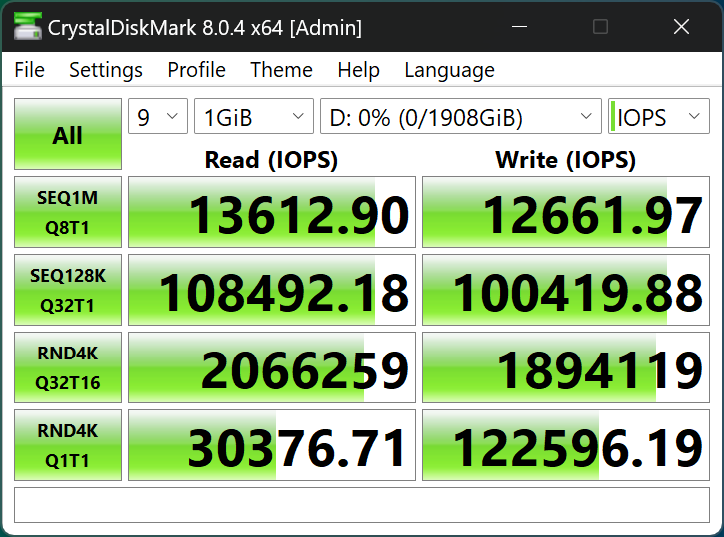Click the SEQ1M read value 13612.90
Screen dimensions: 724x537
[272, 212]
